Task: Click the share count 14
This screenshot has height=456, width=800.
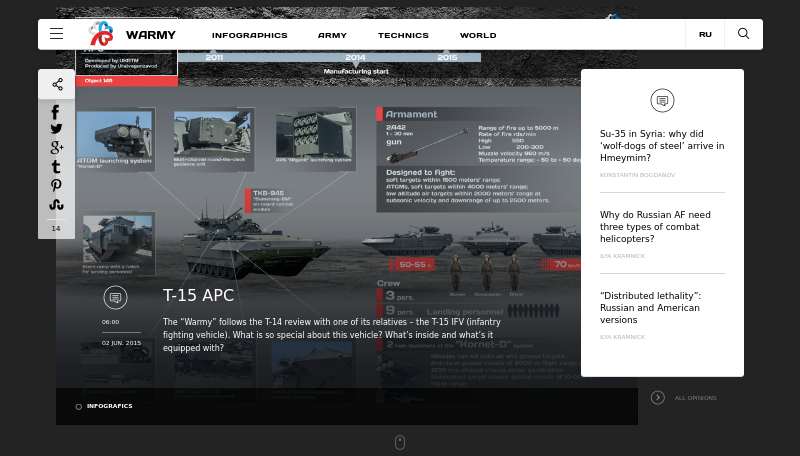Action: (56, 229)
